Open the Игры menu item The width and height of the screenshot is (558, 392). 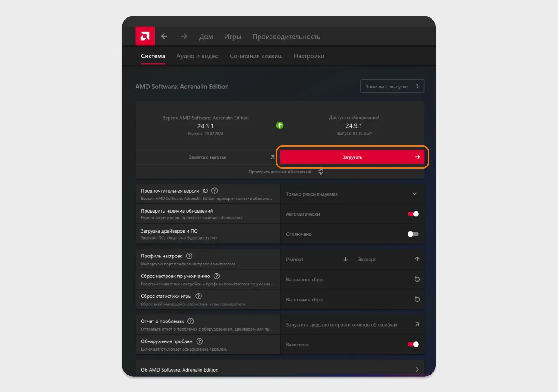[233, 37]
